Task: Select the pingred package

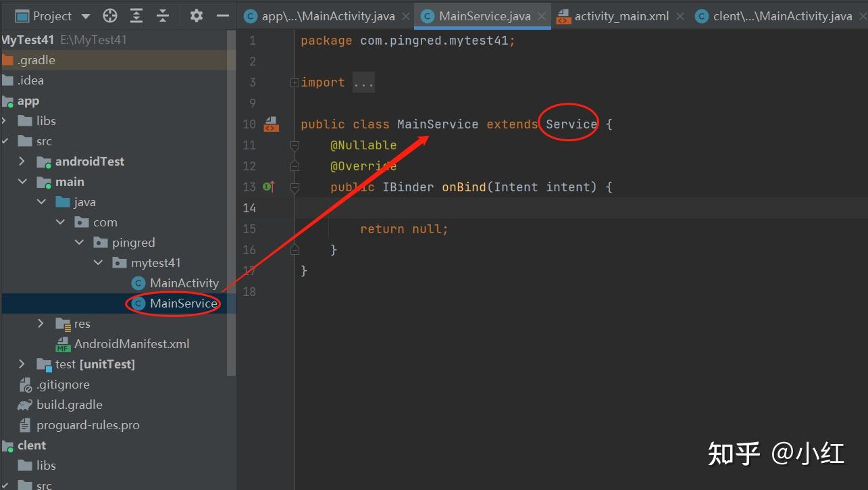Action: [x=133, y=243]
